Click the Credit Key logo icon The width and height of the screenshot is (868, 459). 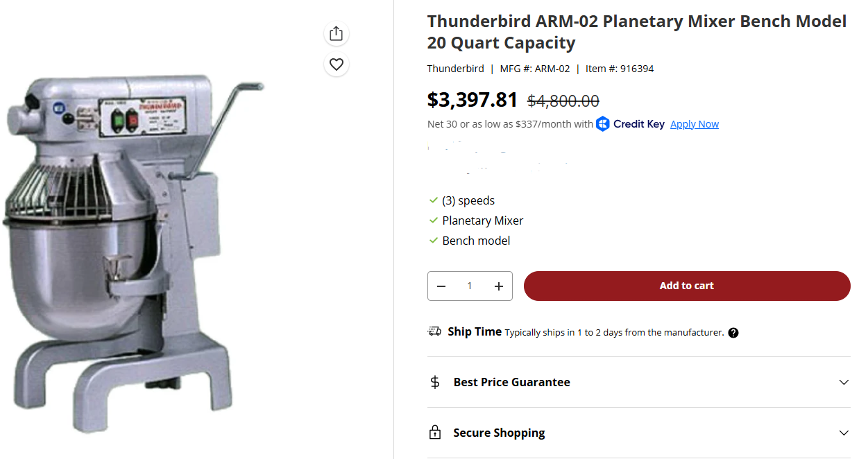(x=603, y=124)
